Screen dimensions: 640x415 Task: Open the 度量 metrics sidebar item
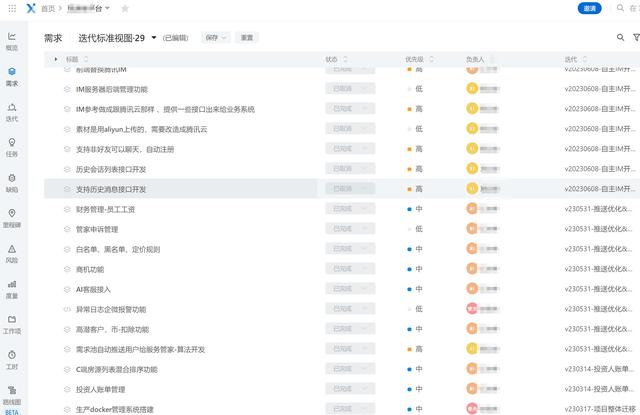(x=12, y=289)
